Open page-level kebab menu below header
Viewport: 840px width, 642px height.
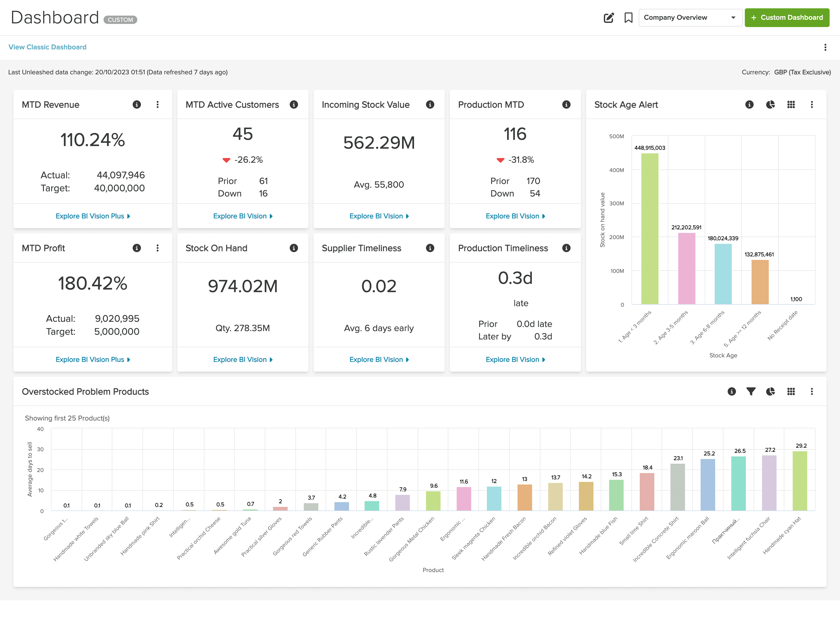pos(825,47)
